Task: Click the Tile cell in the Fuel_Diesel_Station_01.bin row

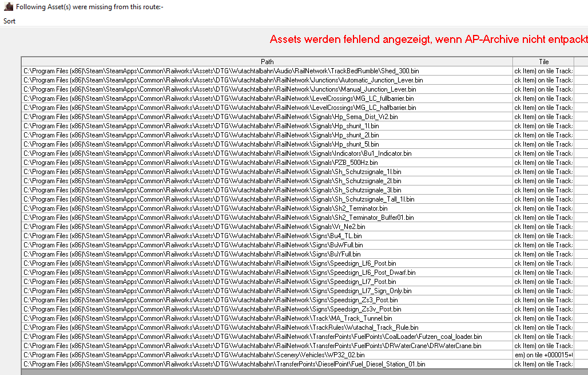Action: point(543,364)
